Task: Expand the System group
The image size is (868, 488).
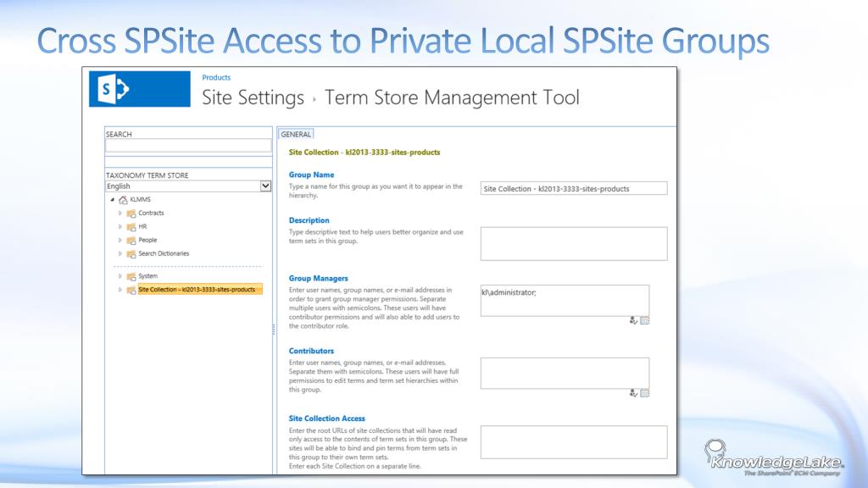Action: (x=120, y=276)
